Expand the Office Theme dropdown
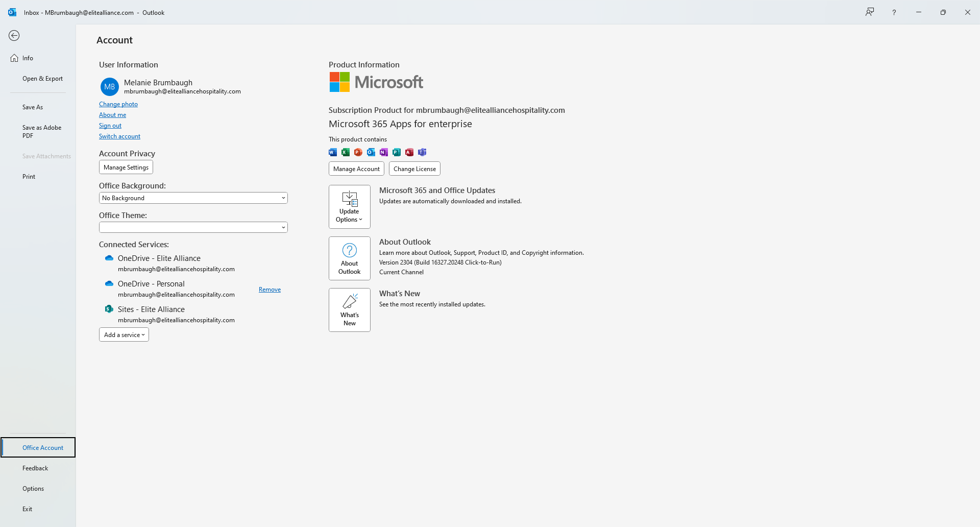The width and height of the screenshot is (980, 527). (x=193, y=227)
